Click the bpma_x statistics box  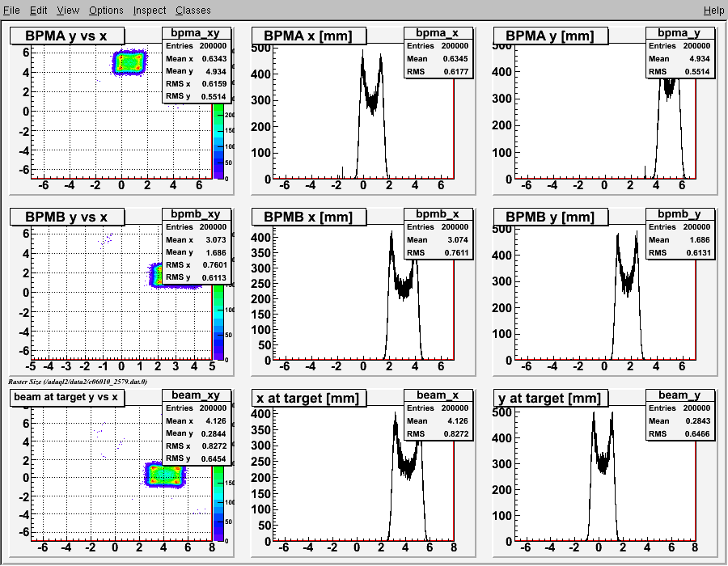pyautogui.click(x=438, y=53)
